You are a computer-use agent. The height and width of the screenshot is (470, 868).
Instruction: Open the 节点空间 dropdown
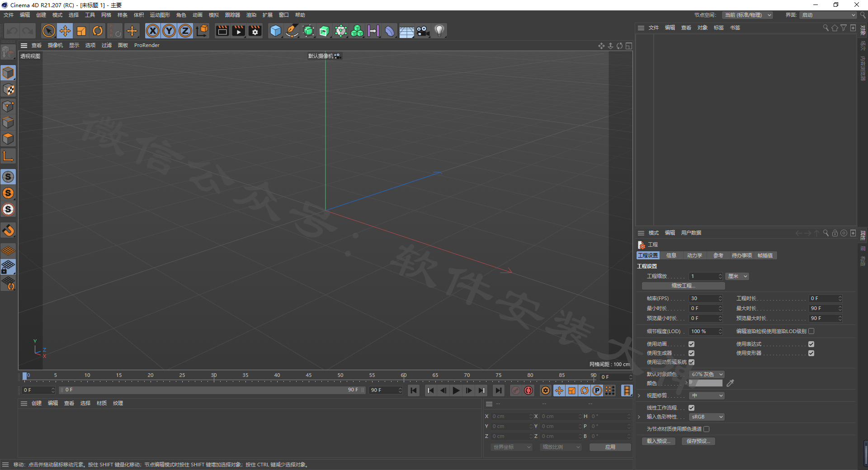point(747,15)
